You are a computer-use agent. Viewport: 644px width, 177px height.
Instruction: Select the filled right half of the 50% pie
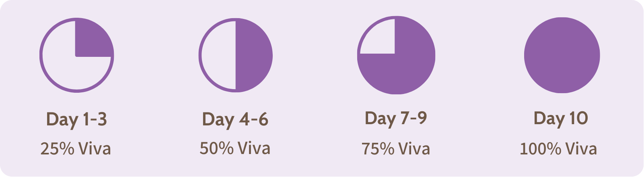(x=253, y=55)
